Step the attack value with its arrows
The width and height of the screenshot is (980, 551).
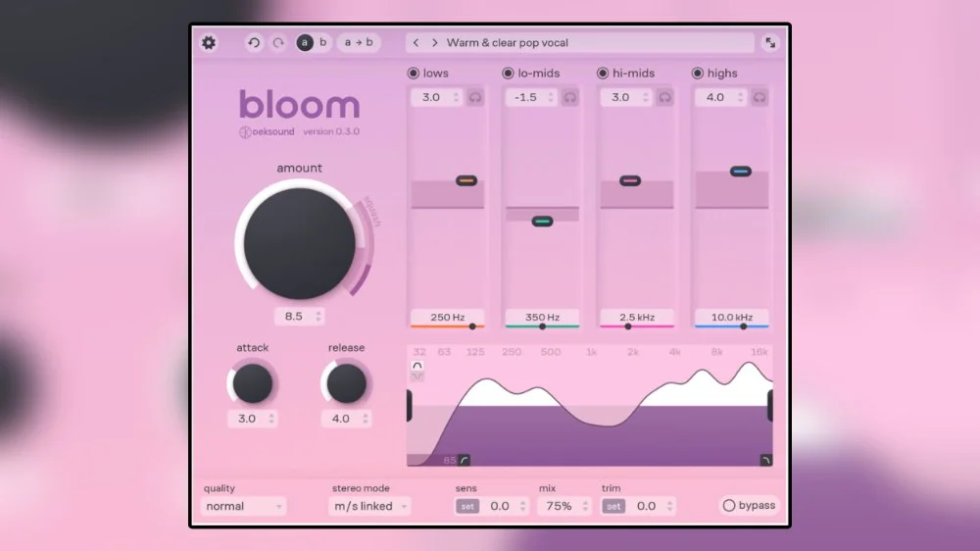coord(271,419)
